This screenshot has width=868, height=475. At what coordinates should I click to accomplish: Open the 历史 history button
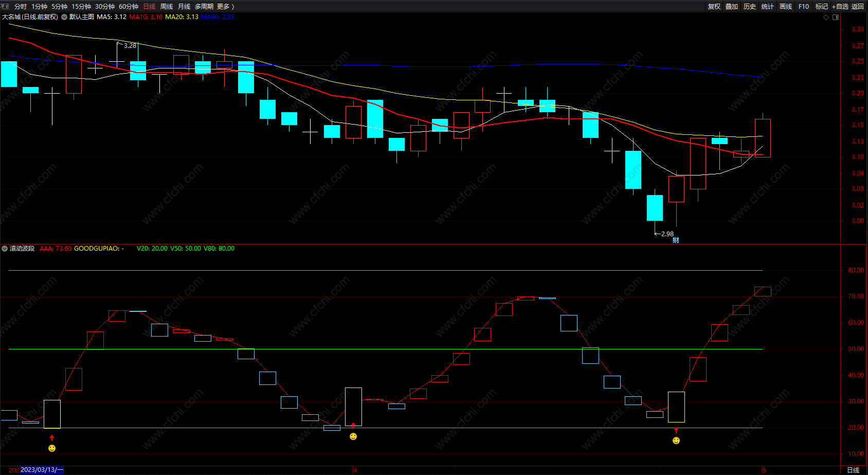pos(750,7)
